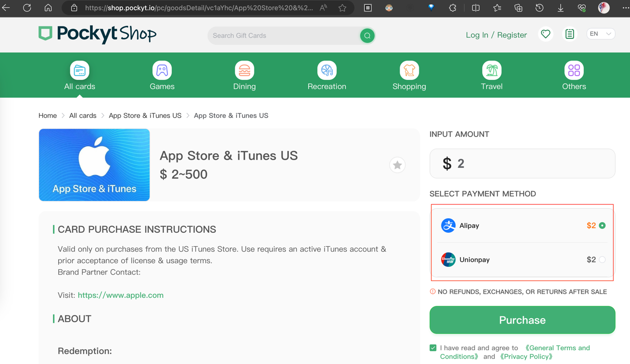The image size is (630, 364).
Task: Select Alipay payment method
Action: [x=602, y=226]
